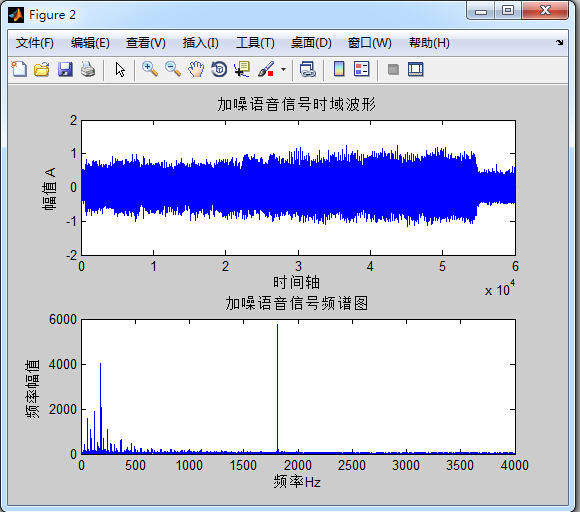Viewport: 580px width, 512px height.
Task: Click the dock figure arrow in the menu bar
Action: point(560,43)
